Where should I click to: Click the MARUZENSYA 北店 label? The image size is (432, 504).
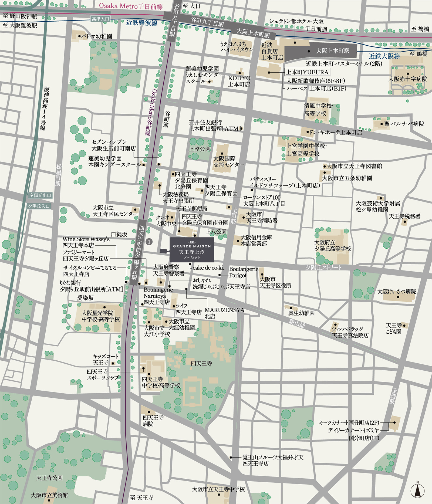coord(224,313)
